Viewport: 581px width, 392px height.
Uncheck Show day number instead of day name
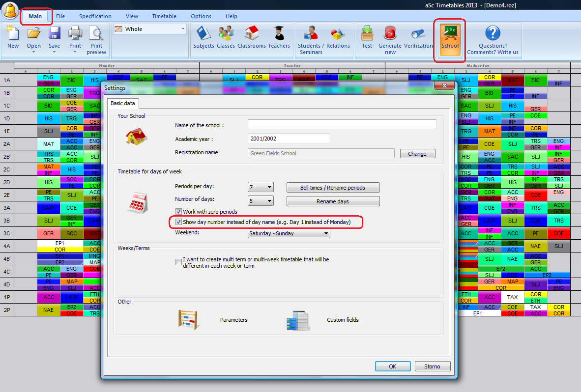[179, 222]
